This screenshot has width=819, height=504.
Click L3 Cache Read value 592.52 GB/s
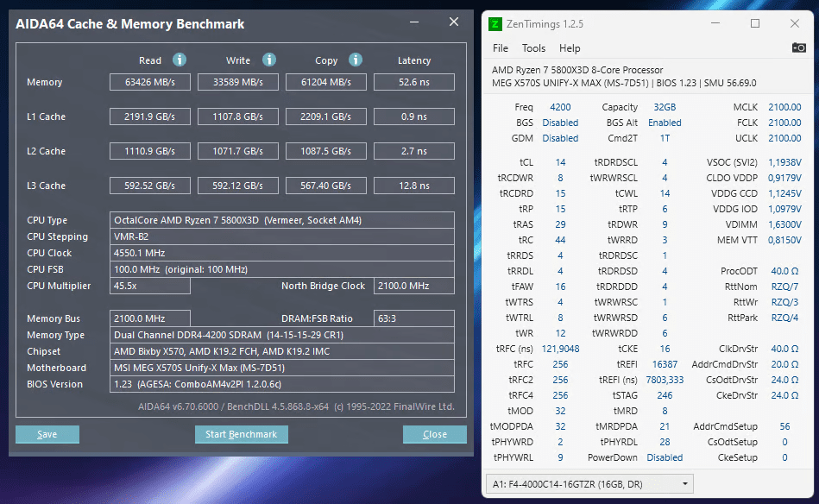(150, 186)
